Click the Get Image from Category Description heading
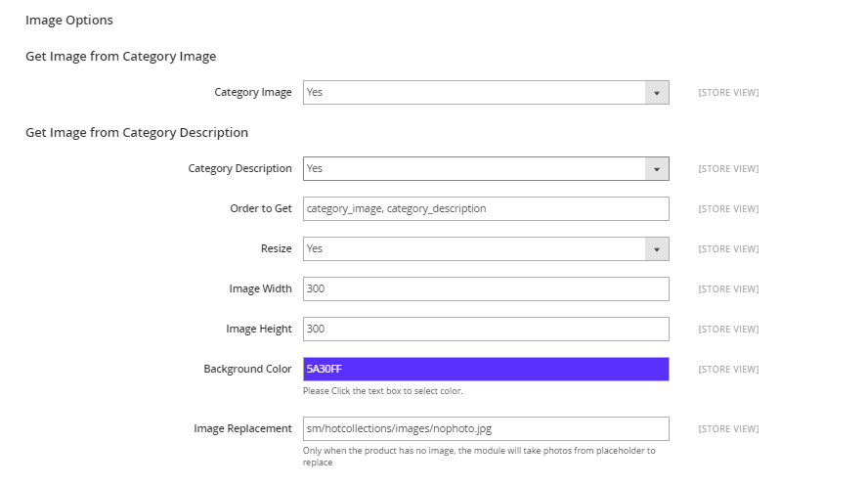The height and width of the screenshot is (486, 868). point(137,133)
